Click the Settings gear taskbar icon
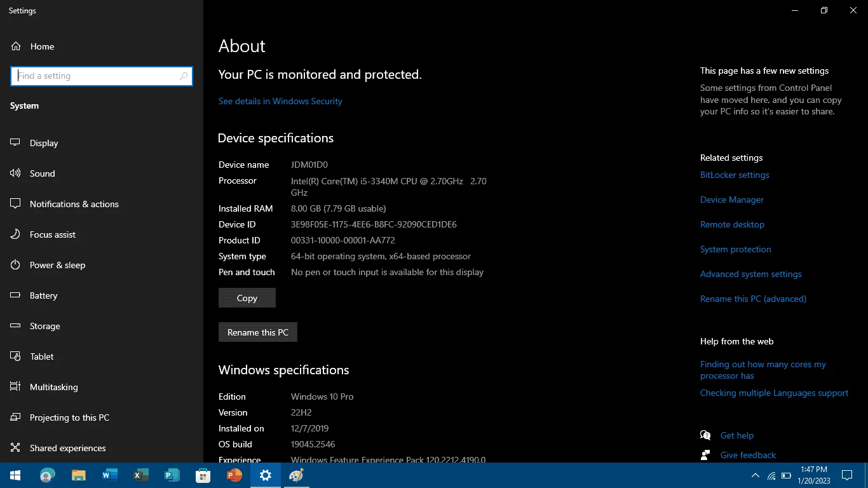Image resolution: width=868 pixels, height=488 pixels. [x=265, y=475]
